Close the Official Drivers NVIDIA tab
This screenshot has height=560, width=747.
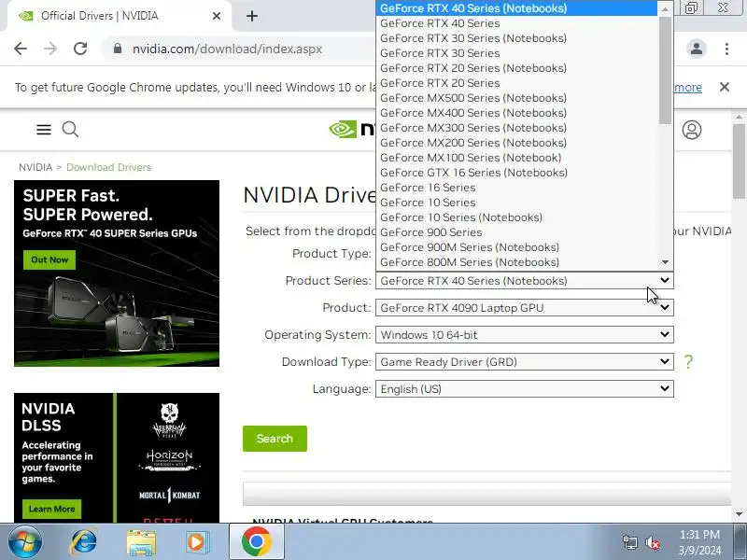pyautogui.click(x=217, y=16)
